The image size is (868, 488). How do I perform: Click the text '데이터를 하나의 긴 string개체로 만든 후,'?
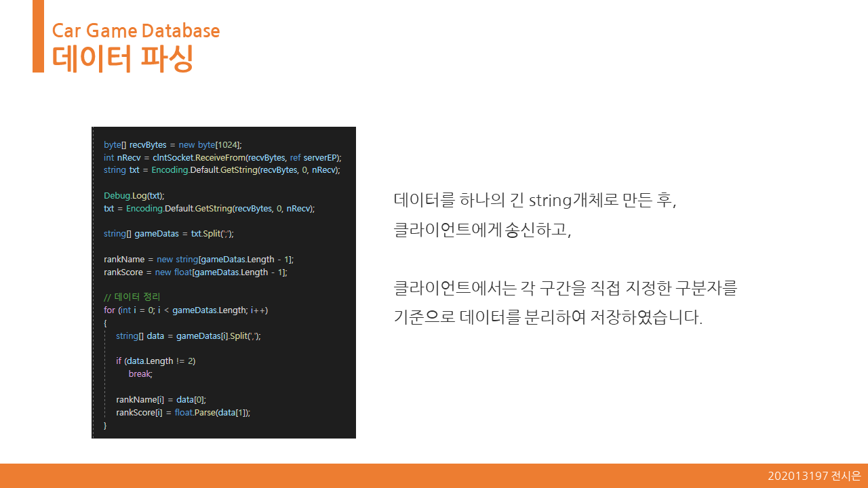(535, 201)
